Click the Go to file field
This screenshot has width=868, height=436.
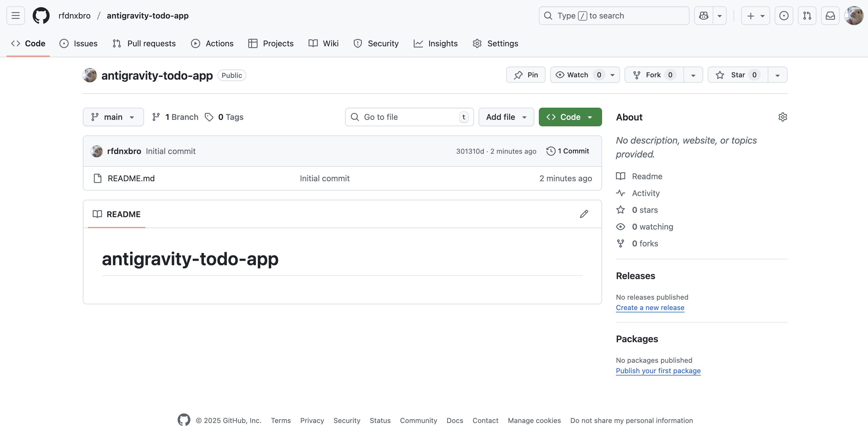coord(409,117)
